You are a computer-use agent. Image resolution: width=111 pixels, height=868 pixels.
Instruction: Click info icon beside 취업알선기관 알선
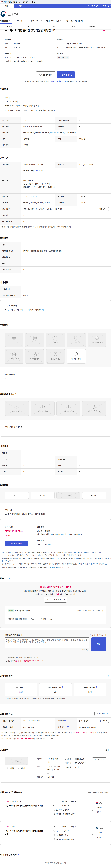click(63, 687)
